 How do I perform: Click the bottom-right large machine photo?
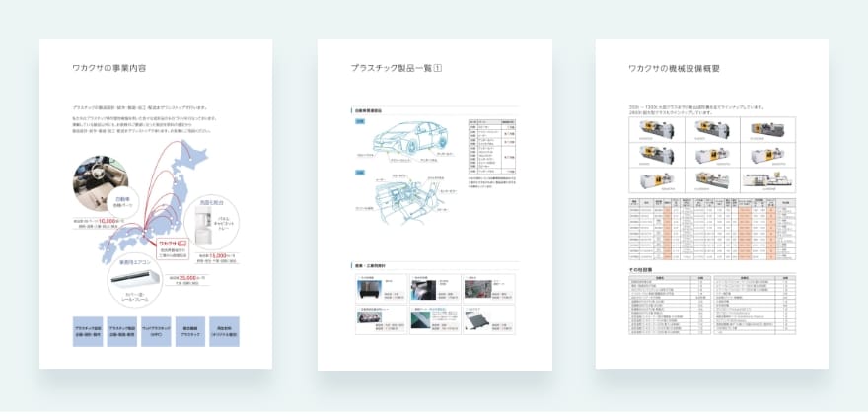click(x=768, y=178)
